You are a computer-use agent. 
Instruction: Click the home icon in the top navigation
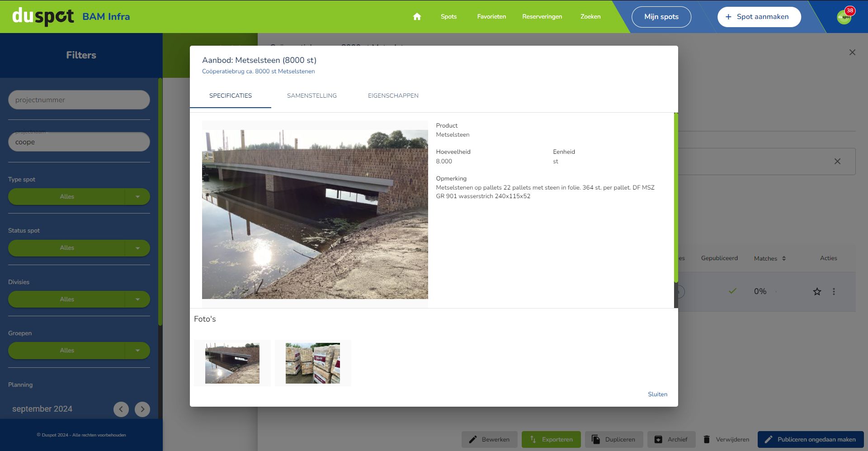tap(417, 17)
